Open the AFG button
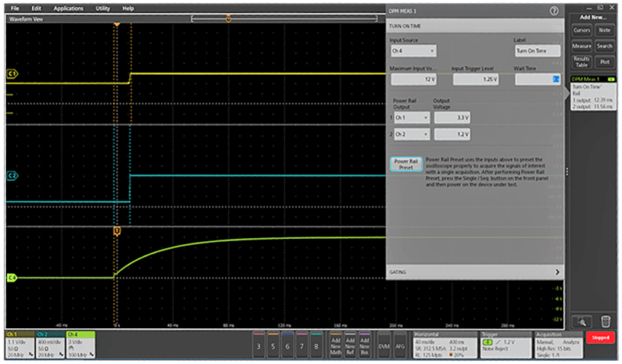 (x=400, y=345)
